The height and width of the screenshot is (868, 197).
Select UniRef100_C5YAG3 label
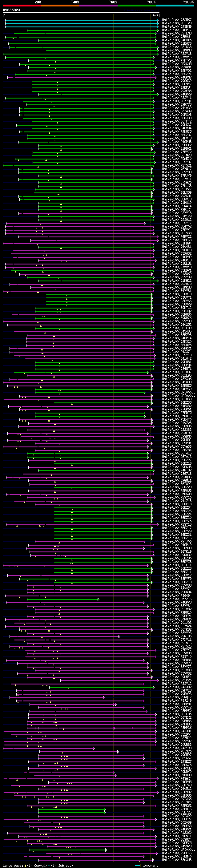point(177,447)
